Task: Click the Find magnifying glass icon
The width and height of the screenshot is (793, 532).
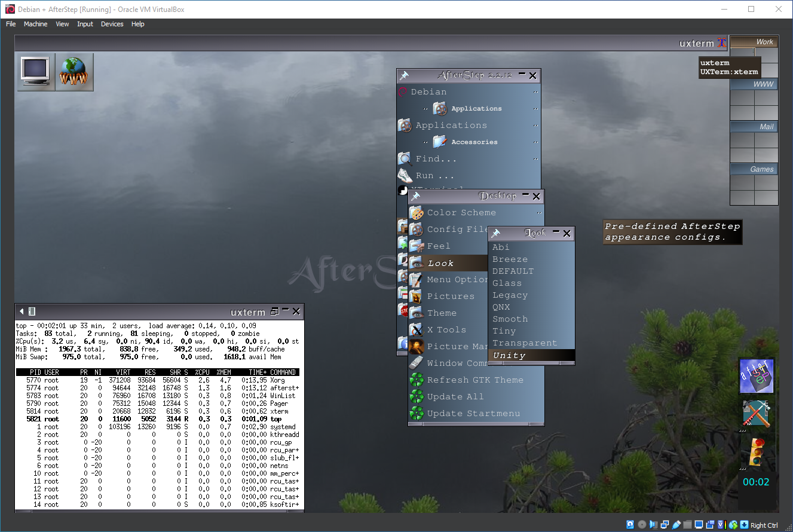Action: [x=405, y=159]
